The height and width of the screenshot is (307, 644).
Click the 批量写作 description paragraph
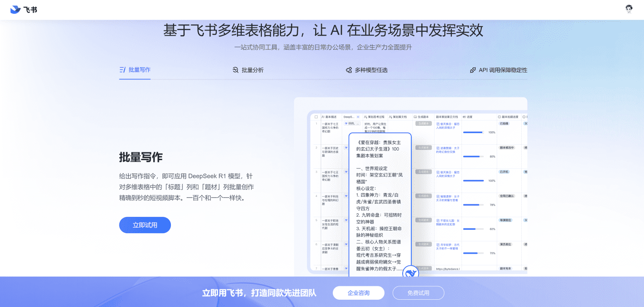point(186,187)
